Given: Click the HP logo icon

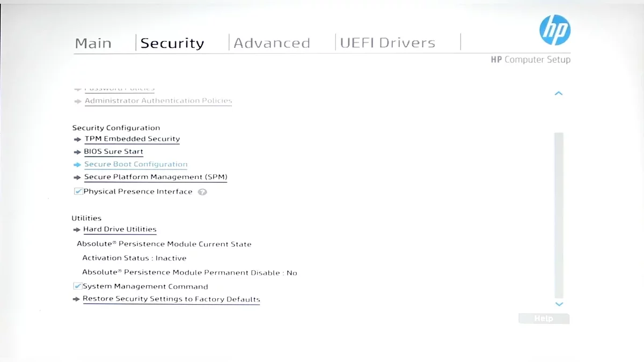Looking at the screenshot, I should coord(555,30).
